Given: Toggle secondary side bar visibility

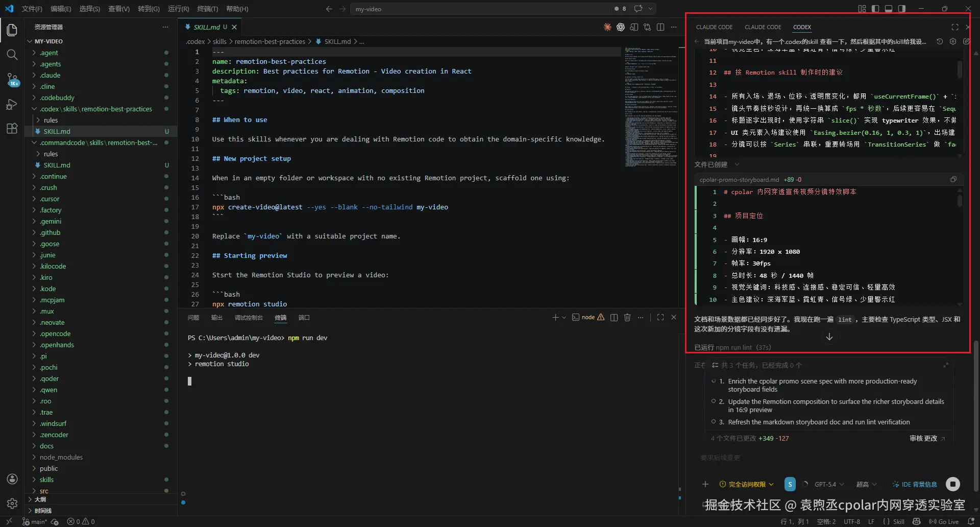Looking at the screenshot, I should (x=902, y=9).
